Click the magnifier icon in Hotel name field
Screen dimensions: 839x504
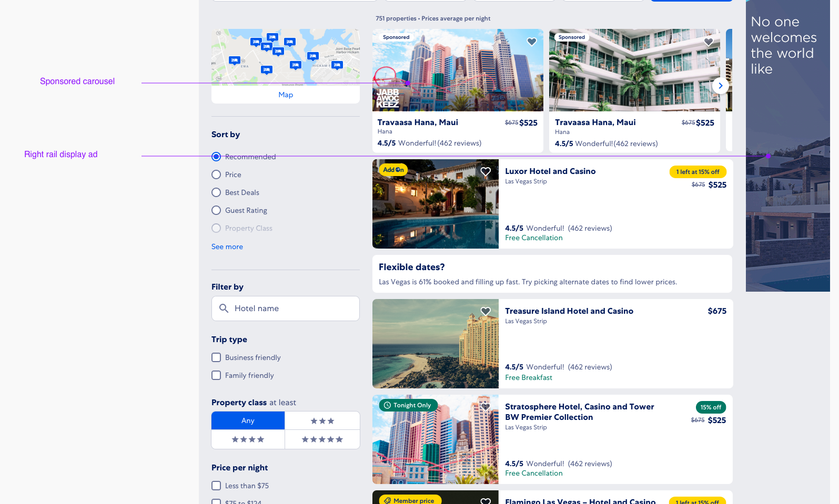[x=224, y=308]
